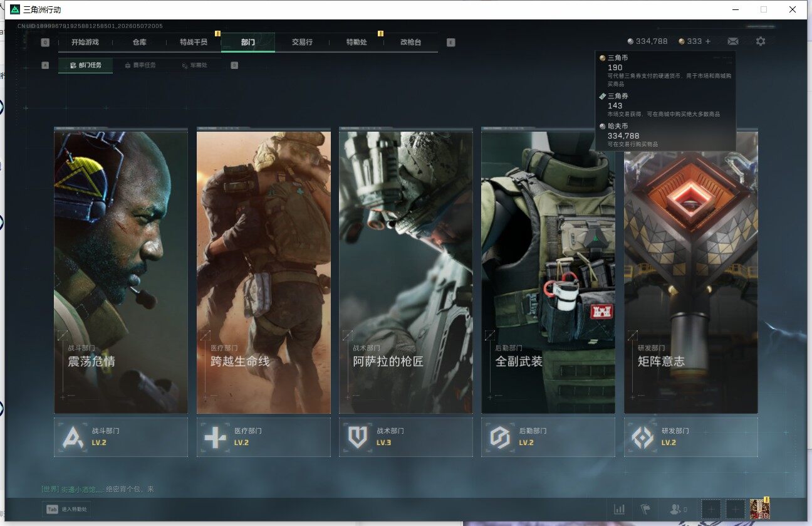Click the 战术部门 shield emblem icon
Image resolution: width=812 pixels, height=526 pixels.
(358, 437)
